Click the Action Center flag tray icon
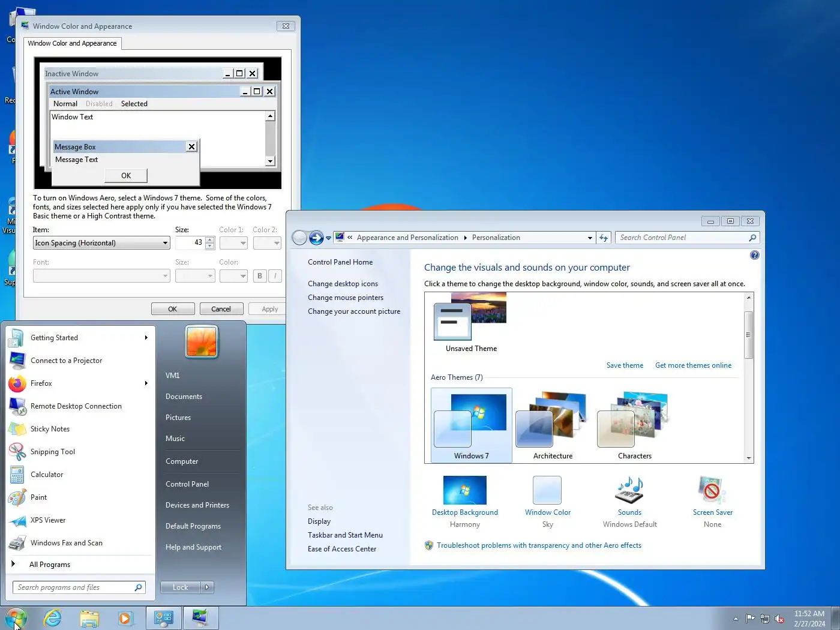The width and height of the screenshot is (840, 630). (x=750, y=619)
